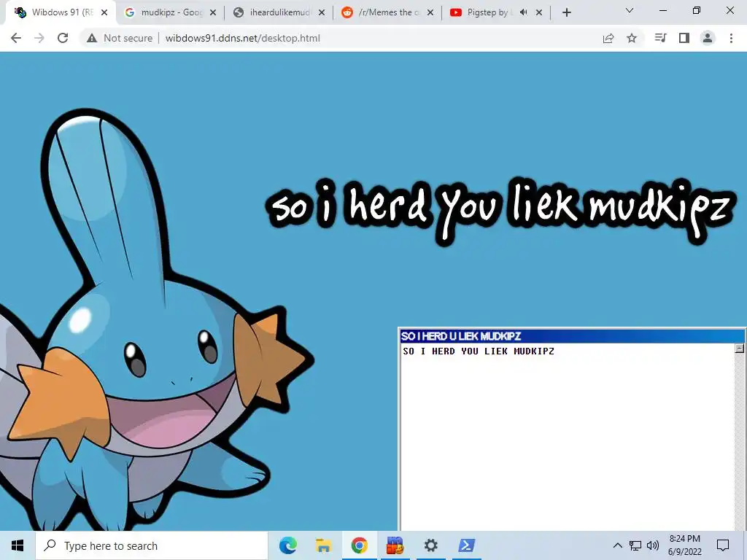Image resolution: width=747 pixels, height=560 pixels.
Task: Open Chrome three-dot menu
Action: (x=731, y=38)
